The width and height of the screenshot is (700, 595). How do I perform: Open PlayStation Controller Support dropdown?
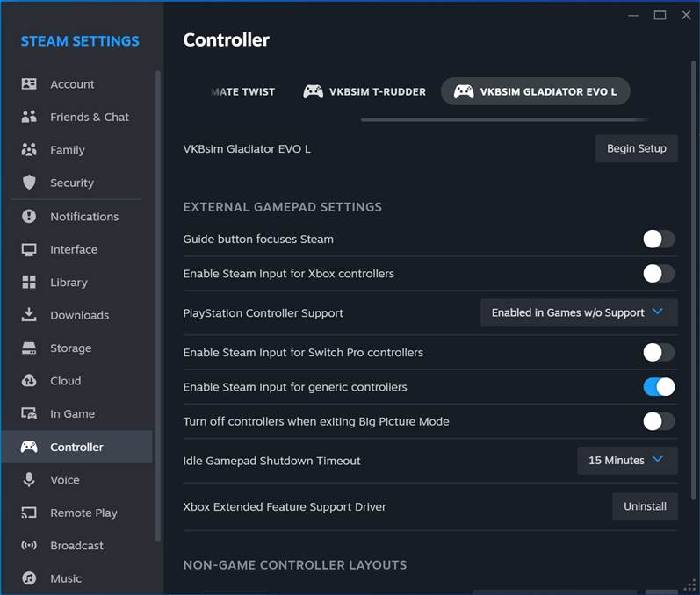pyautogui.click(x=579, y=312)
